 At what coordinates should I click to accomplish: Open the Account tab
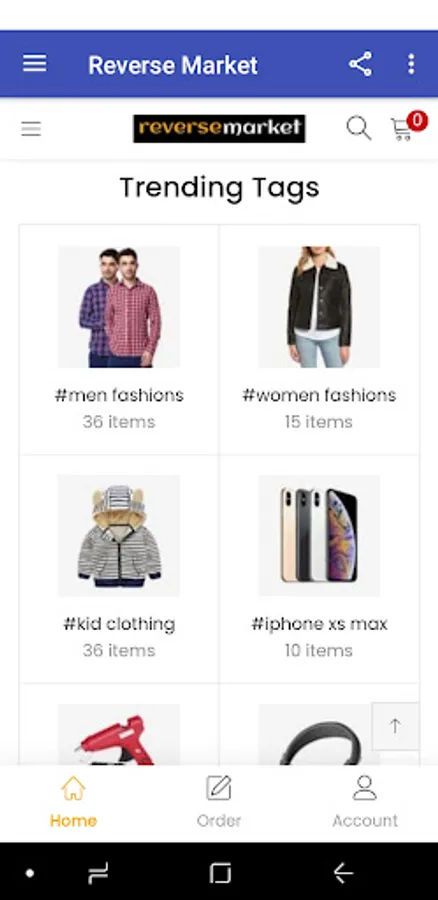click(x=365, y=802)
